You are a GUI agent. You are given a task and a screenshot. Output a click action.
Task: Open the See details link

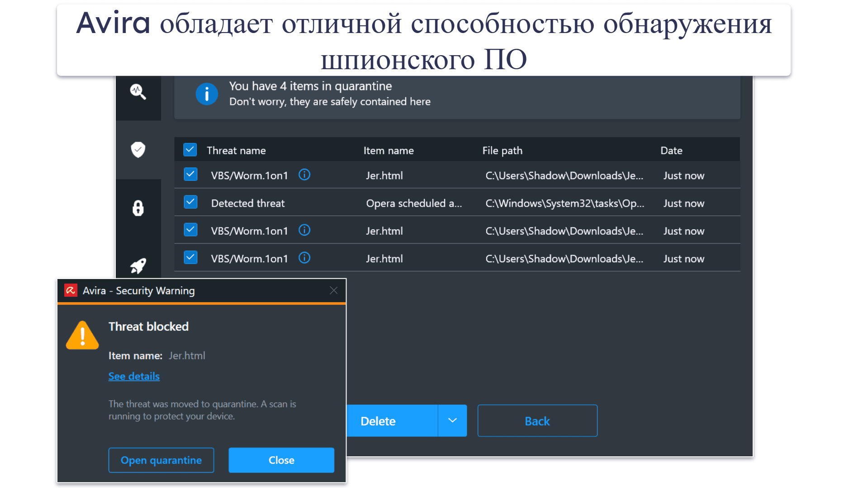click(x=134, y=376)
